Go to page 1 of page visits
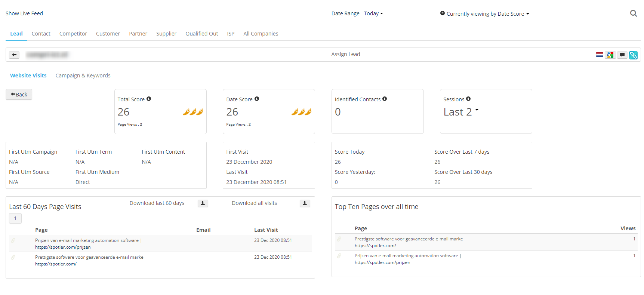The height and width of the screenshot is (295, 644). point(15,218)
